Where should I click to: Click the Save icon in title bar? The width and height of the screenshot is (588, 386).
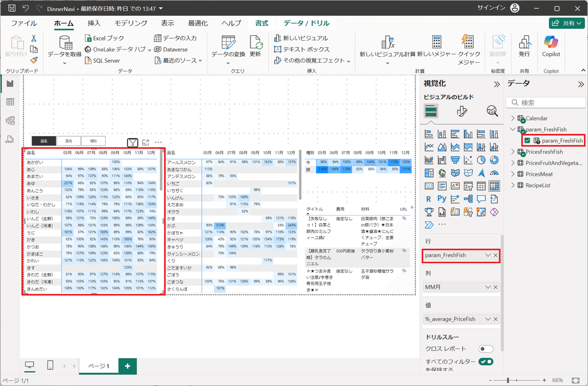click(x=12, y=8)
